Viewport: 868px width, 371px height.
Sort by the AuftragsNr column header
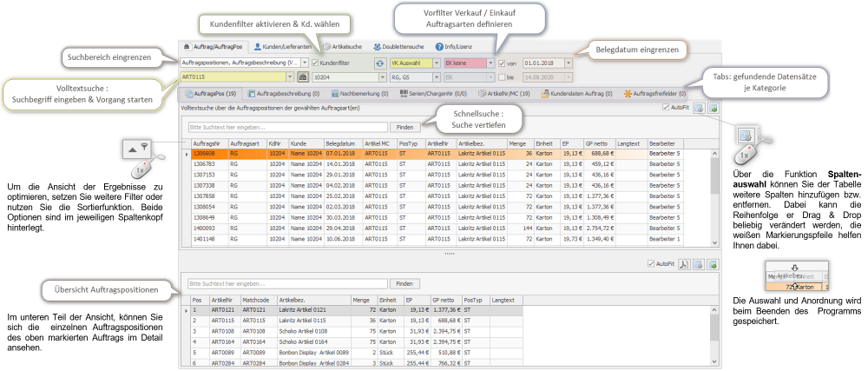click(210, 142)
